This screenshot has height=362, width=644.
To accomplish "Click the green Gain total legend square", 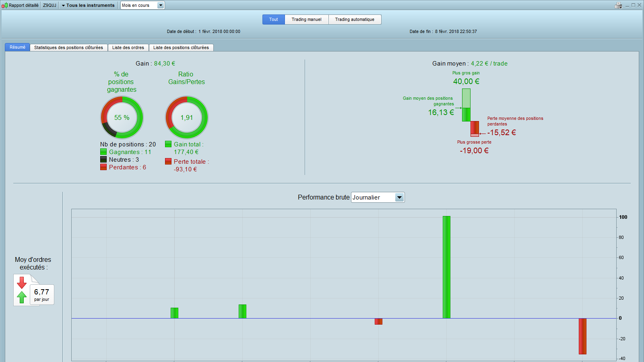I will (x=168, y=144).
